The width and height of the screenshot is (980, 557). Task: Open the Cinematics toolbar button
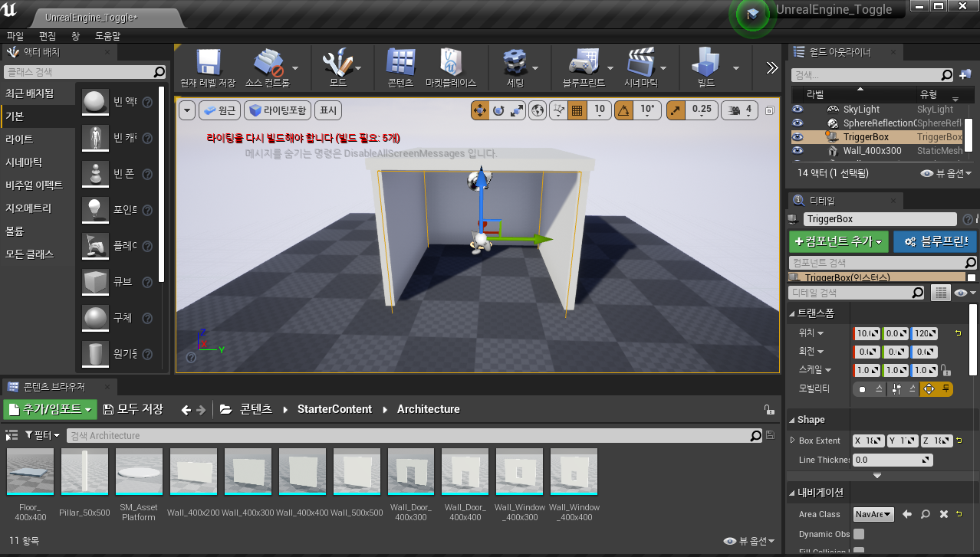coord(641,68)
